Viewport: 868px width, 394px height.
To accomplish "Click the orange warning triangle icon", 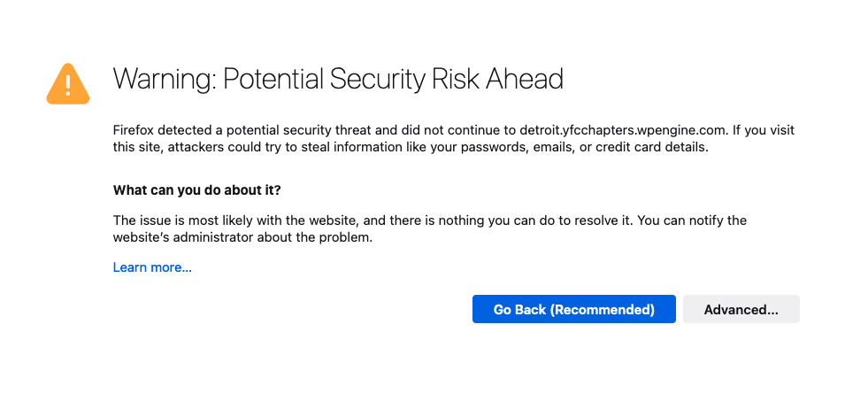I will pos(67,84).
